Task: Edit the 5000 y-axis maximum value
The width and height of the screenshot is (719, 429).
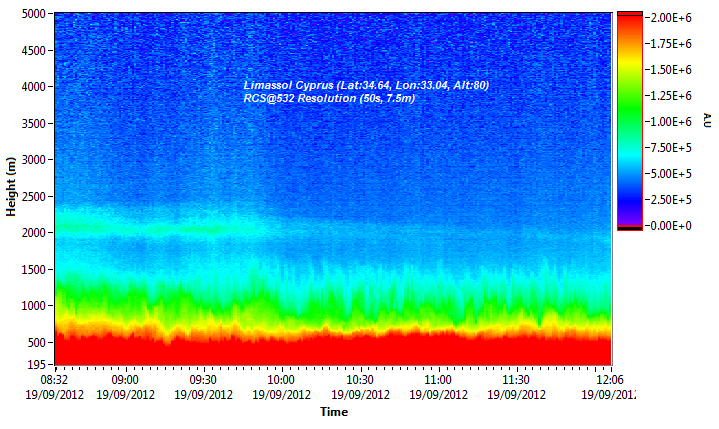Action: [33, 14]
